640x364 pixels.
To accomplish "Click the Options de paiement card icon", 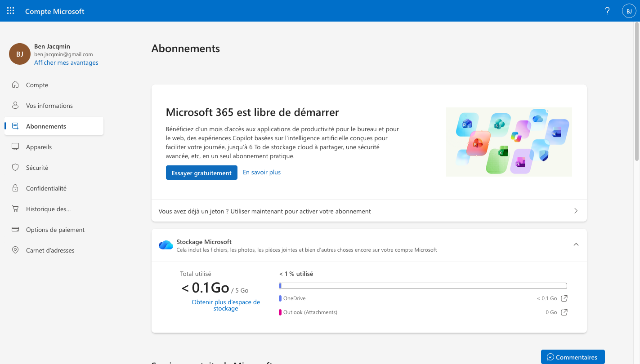I will point(15,229).
